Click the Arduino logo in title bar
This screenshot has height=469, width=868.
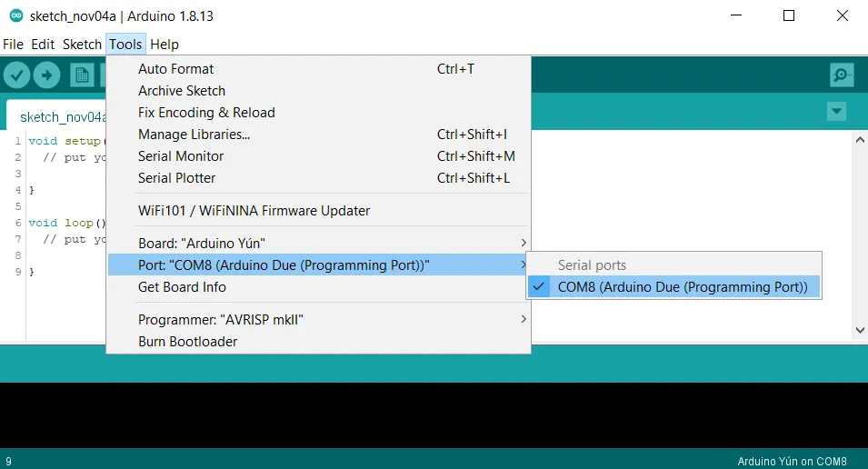click(x=15, y=15)
